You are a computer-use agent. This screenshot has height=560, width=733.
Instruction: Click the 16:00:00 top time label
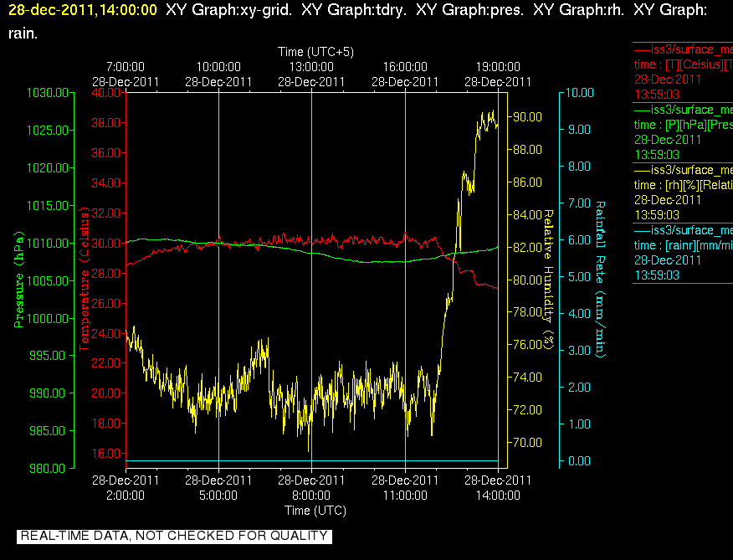tap(405, 67)
